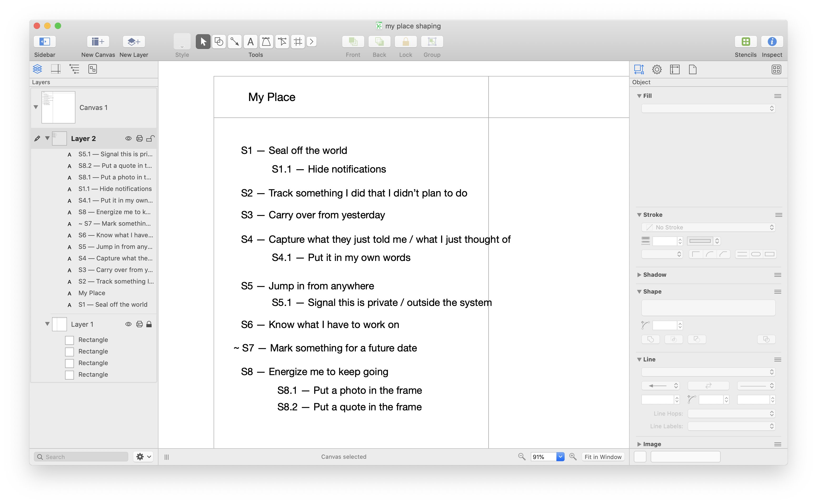Collapse the Shape inspector section
This screenshot has height=504, width=817.
[x=639, y=292]
